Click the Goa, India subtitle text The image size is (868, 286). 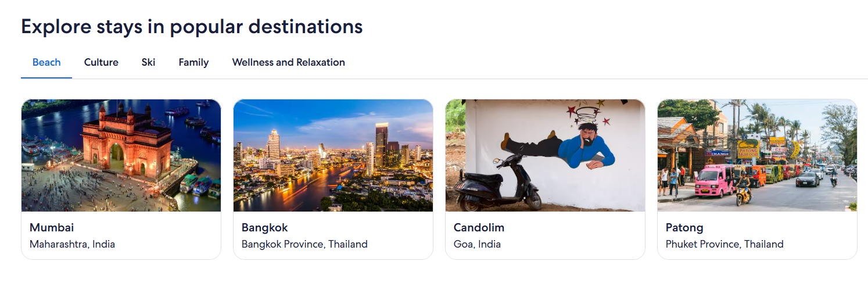coord(477,244)
